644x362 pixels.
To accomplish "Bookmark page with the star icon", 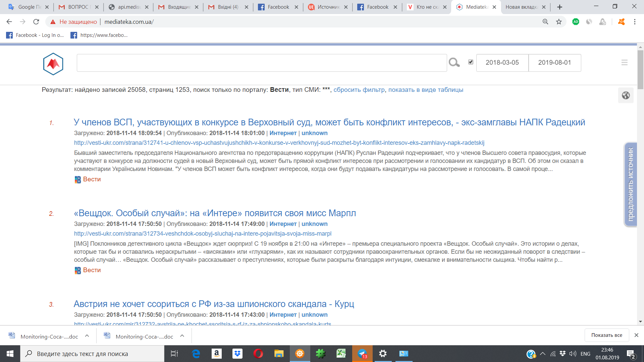I will pyautogui.click(x=559, y=22).
